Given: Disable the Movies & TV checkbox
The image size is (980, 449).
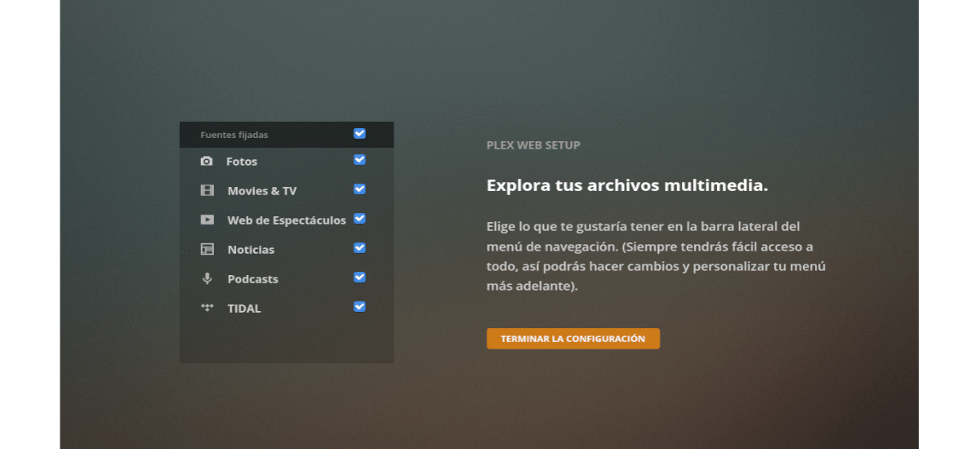Looking at the screenshot, I should (x=359, y=189).
